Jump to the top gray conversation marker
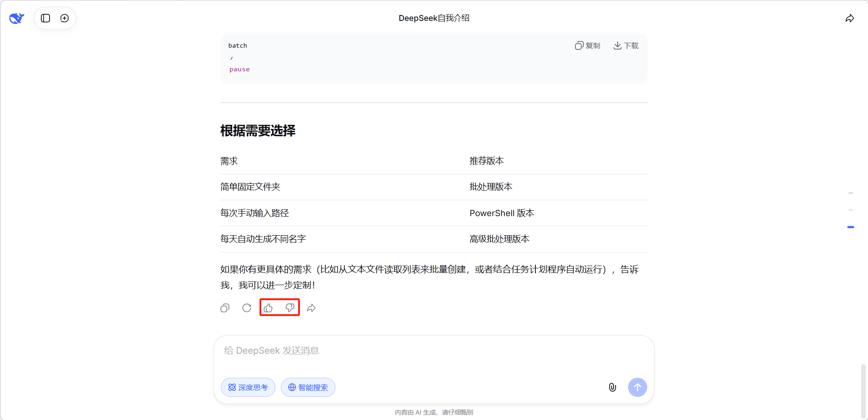This screenshot has width=868, height=420. tap(850, 193)
